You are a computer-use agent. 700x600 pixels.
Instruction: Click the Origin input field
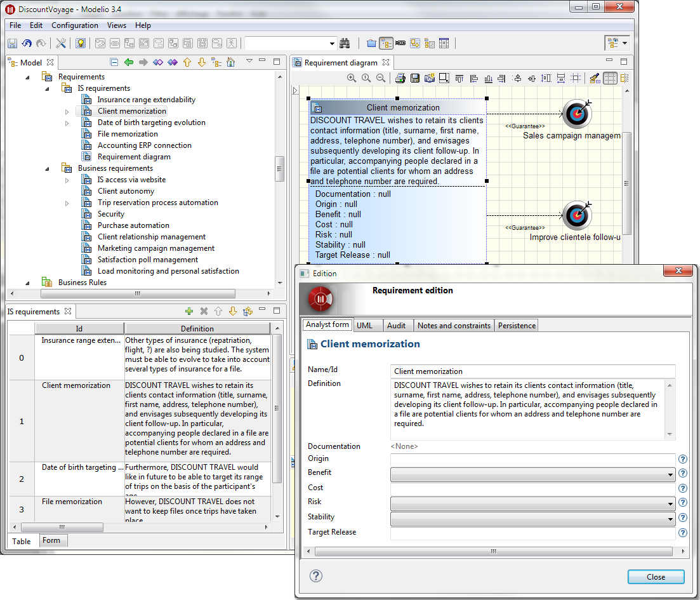(532, 459)
